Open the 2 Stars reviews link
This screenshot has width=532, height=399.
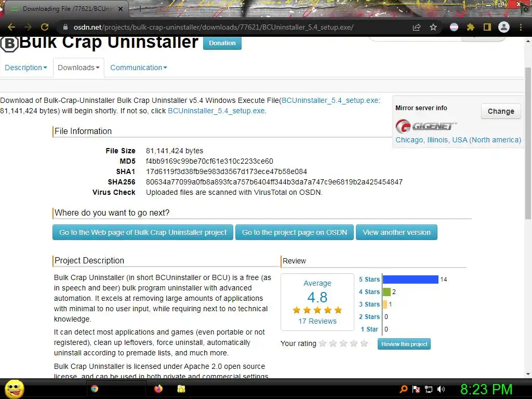[x=369, y=316]
